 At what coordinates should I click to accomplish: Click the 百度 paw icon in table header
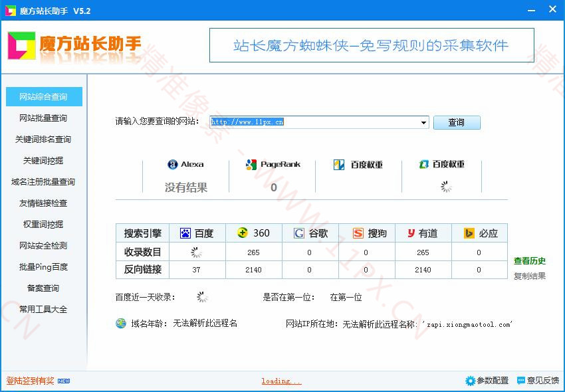coord(185,233)
